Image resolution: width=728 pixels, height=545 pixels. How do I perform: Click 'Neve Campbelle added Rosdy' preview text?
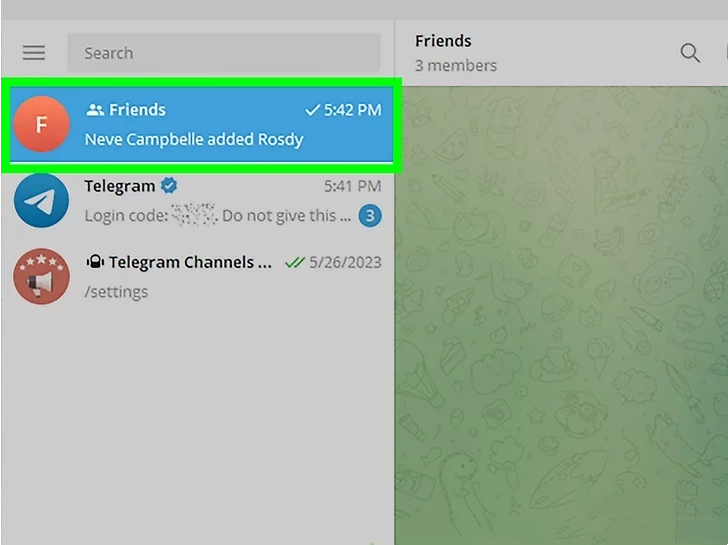click(x=194, y=139)
